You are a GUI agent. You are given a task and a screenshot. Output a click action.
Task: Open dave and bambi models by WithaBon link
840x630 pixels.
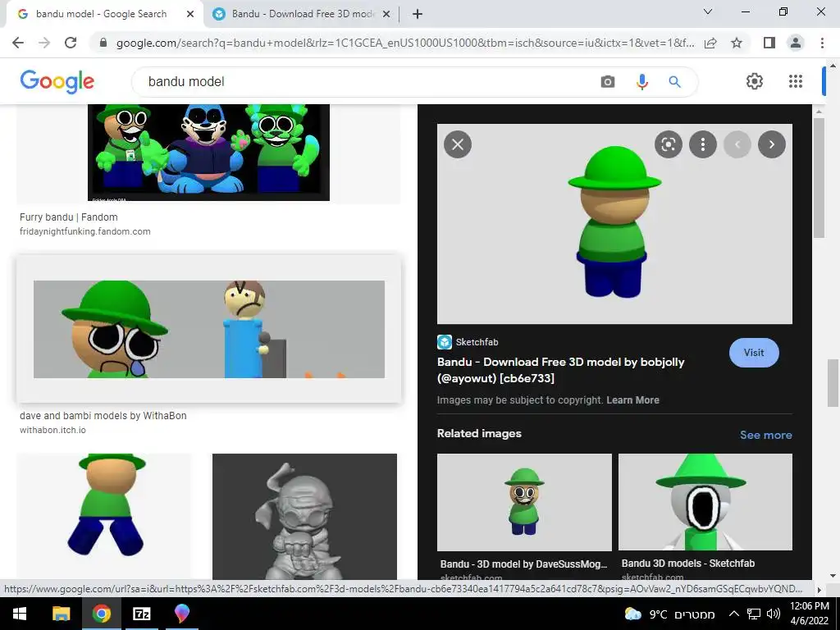pyautogui.click(x=103, y=416)
